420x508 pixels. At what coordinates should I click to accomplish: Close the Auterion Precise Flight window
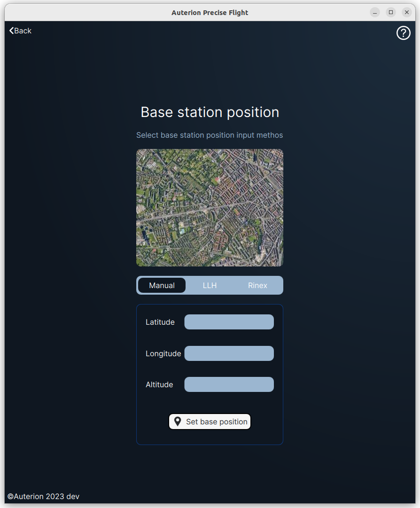click(407, 12)
